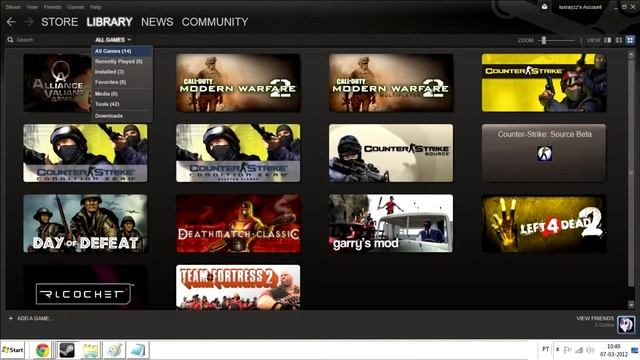
Task: Open the notepad-like taskbar icon
Action: click(x=138, y=350)
